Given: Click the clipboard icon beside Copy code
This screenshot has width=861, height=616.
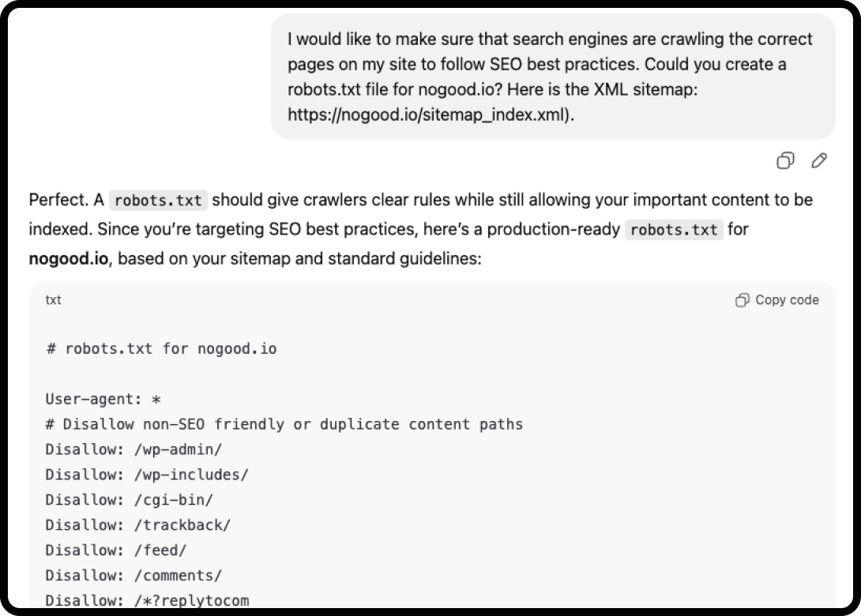Looking at the screenshot, I should [x=742, y=300].
